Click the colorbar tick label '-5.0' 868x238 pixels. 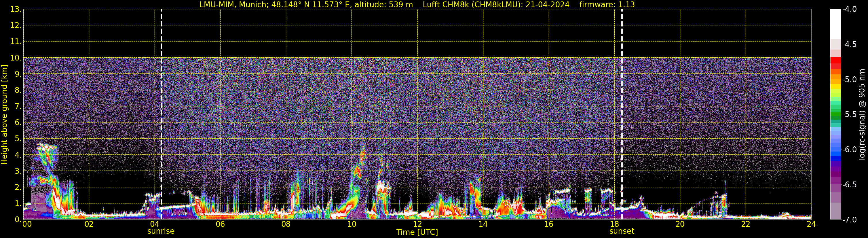(x=849, y=80)
